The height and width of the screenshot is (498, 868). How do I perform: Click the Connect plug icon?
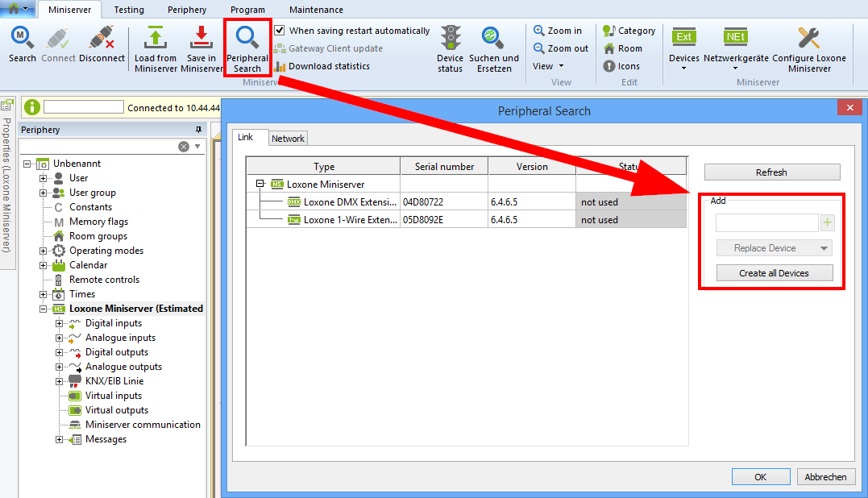58,44
